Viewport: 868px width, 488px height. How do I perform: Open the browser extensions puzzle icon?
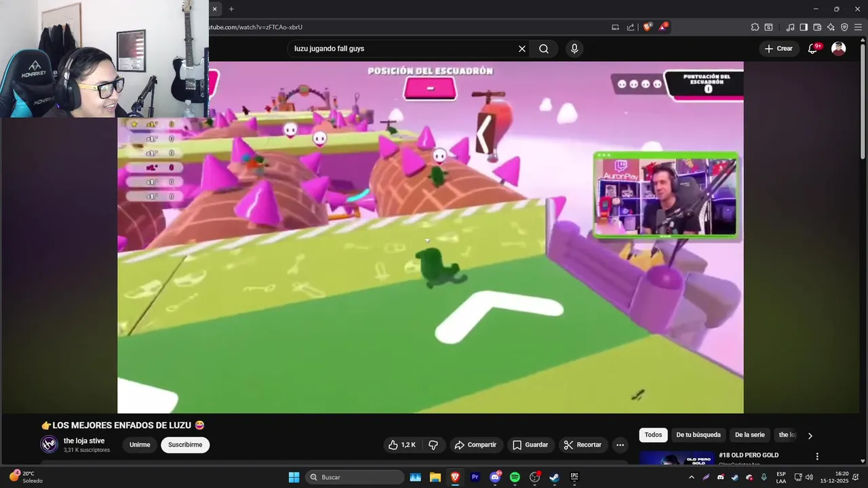pyautogui.click(x=755, y=27)
